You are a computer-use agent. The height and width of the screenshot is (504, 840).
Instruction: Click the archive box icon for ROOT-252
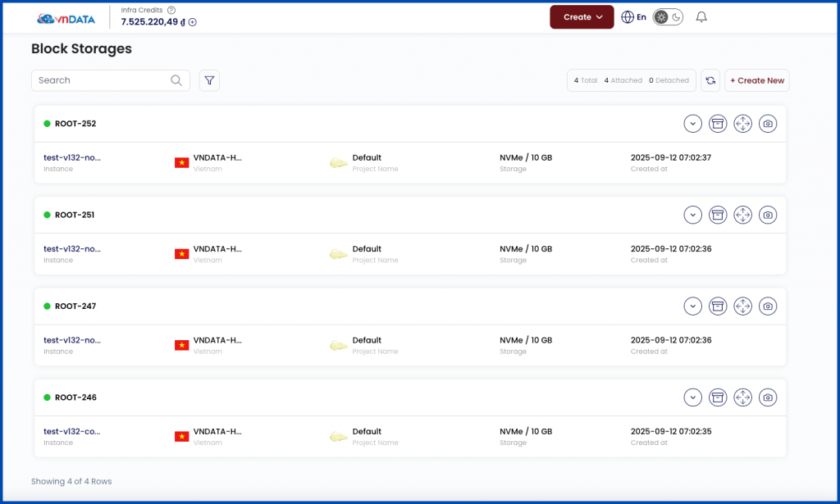[718, 124]
